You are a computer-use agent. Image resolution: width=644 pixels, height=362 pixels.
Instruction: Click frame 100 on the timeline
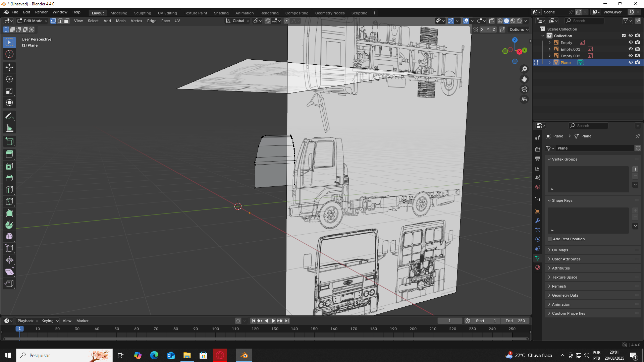215,329
